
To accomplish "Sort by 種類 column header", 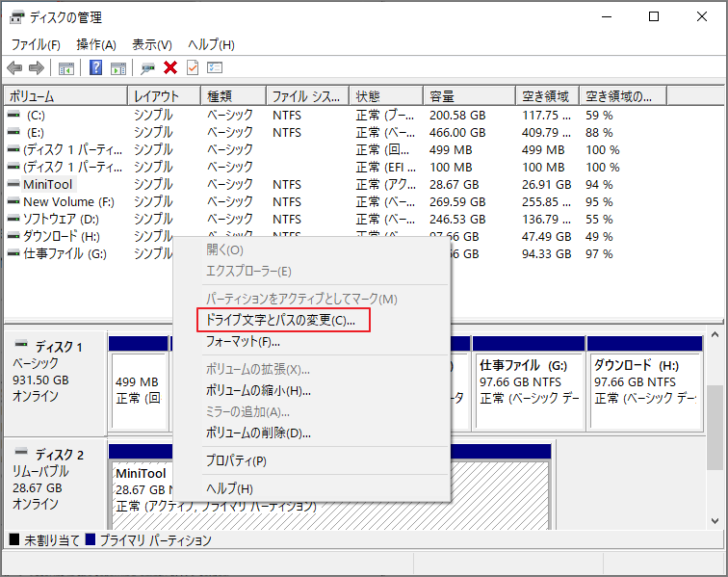I will point(234,96).
